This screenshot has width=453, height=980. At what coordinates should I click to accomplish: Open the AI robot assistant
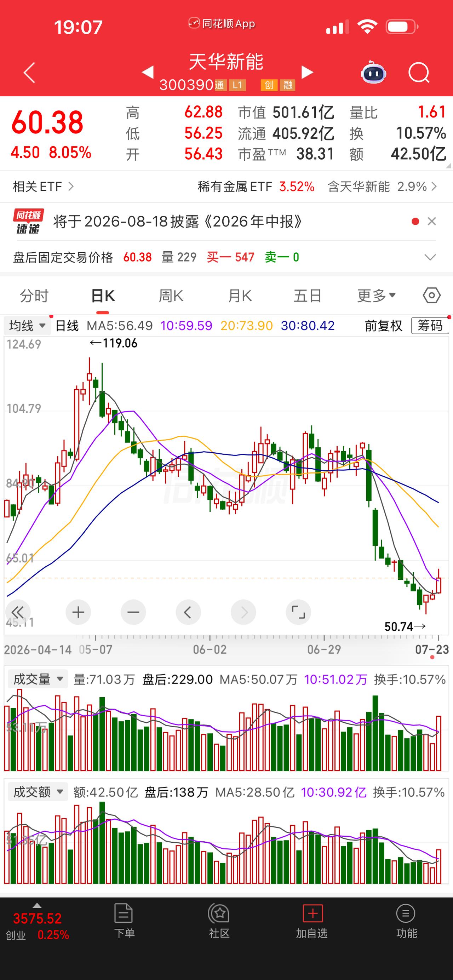[x=373, y=72]
